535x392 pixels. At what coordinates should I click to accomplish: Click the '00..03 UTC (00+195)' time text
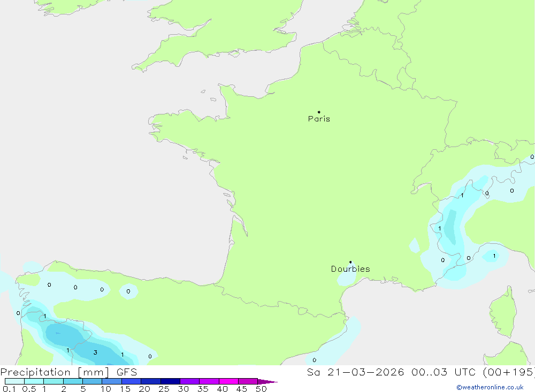point(473,372)
